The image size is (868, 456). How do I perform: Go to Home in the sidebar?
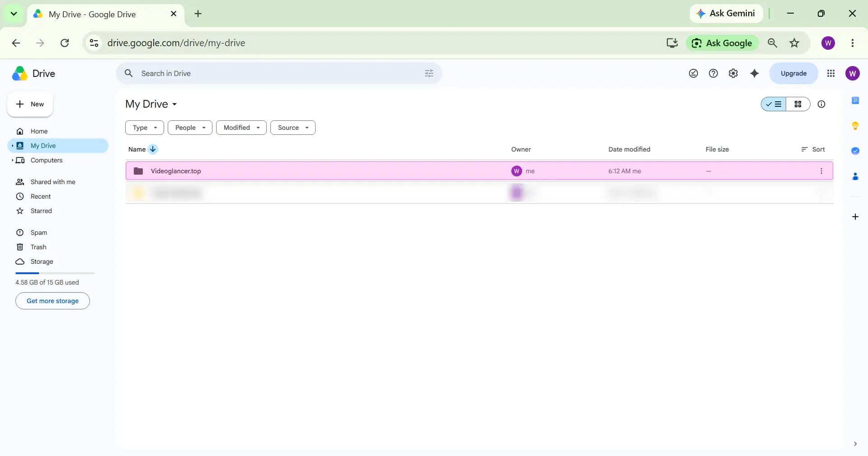pyautogui.click(x=58, y=131)
